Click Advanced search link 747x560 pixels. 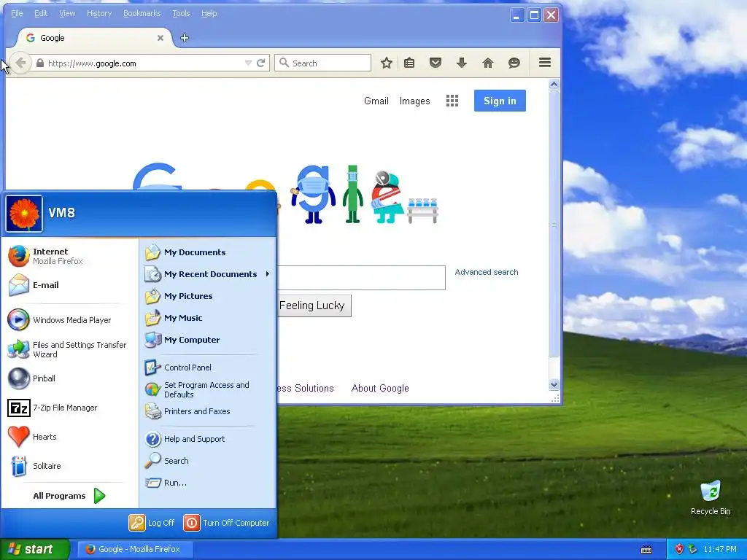pos(487,272)
